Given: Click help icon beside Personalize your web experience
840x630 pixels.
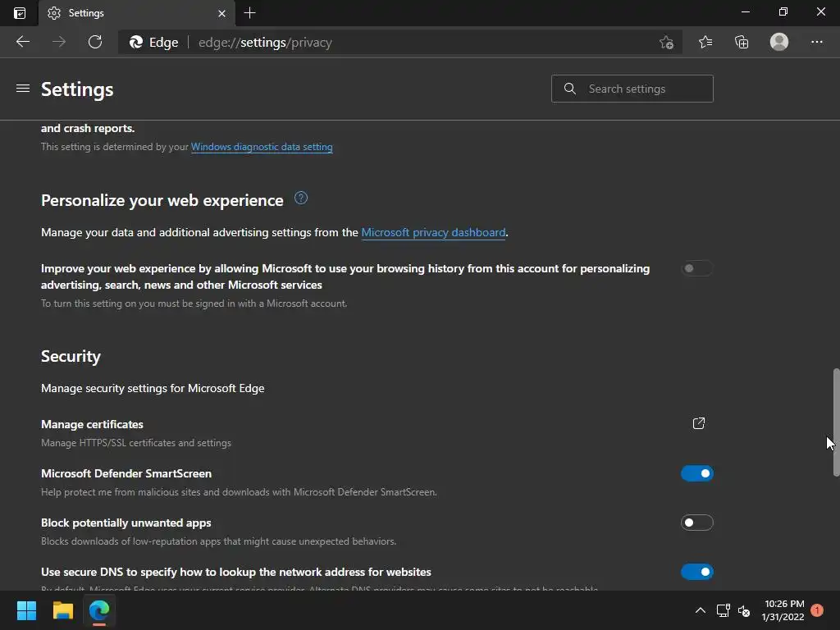Looking at the screenshot, I should [301, 199].
